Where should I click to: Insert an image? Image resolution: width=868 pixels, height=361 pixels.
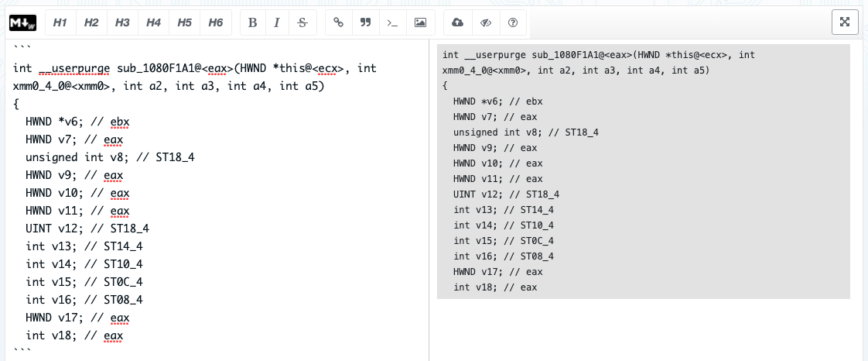[x=420, y=22]
